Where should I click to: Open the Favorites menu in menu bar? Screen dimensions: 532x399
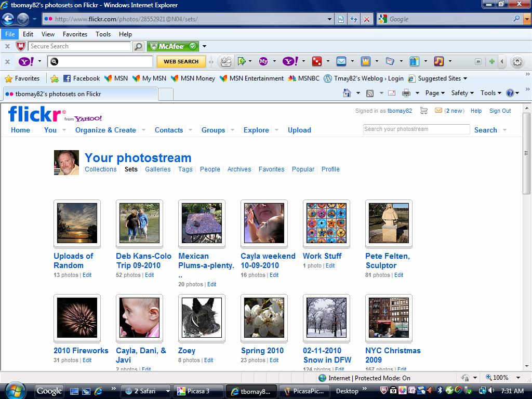coord(75,34)
